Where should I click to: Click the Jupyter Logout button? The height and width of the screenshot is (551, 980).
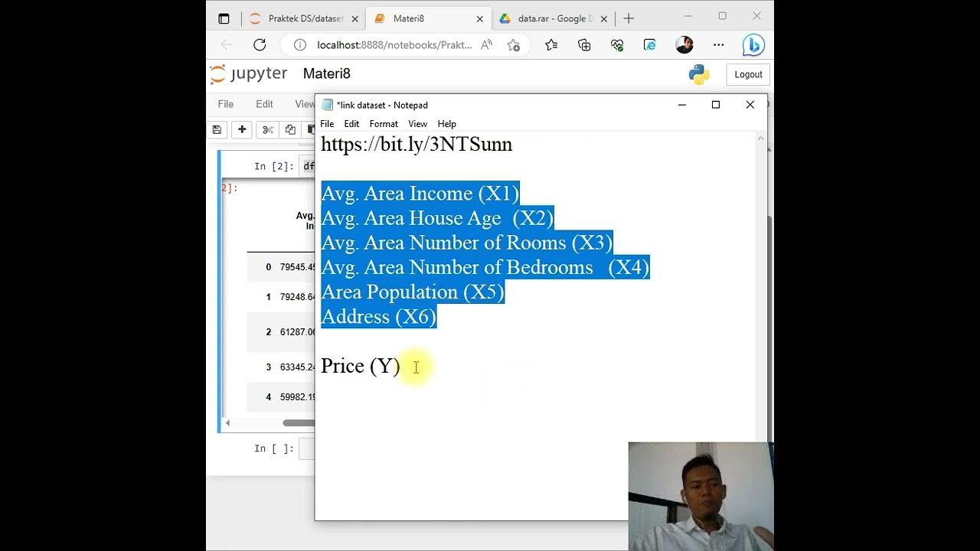pos(748,74)
